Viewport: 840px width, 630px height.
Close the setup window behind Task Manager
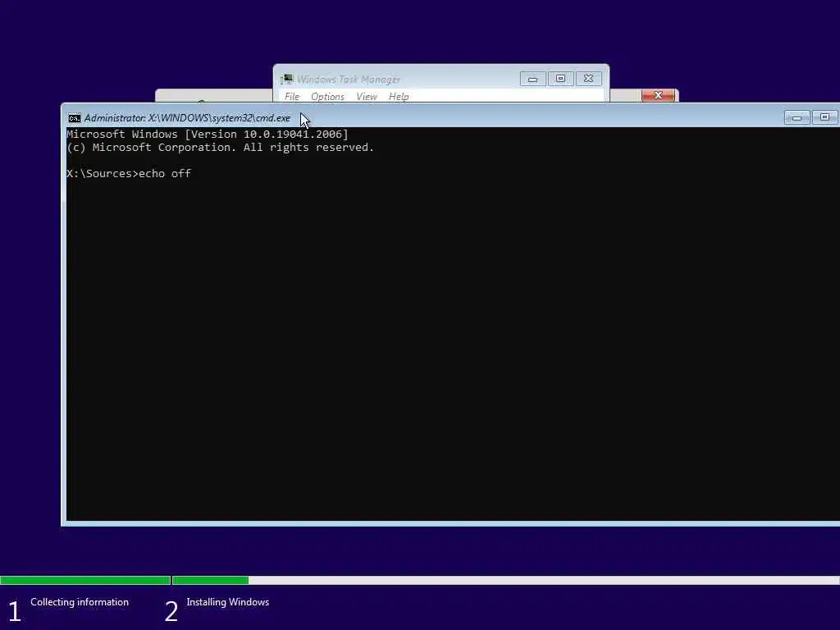pyautogui.click(x=659, y=95)
